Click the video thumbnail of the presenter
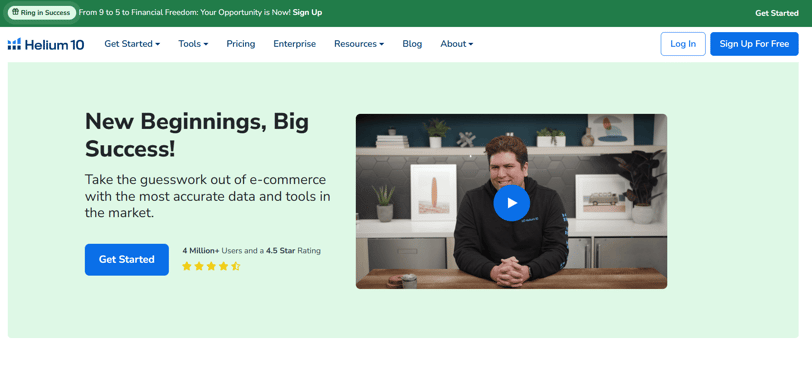 tap(511, 201)
